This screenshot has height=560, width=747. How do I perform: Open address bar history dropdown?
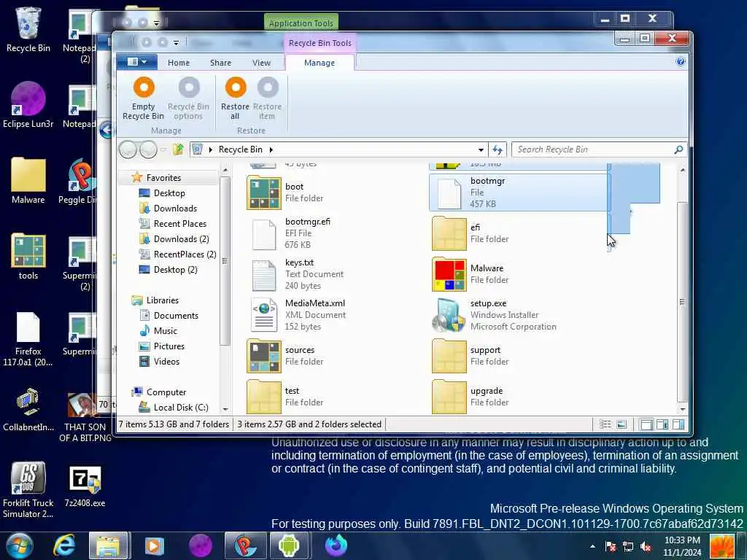[x=481, y=149]
